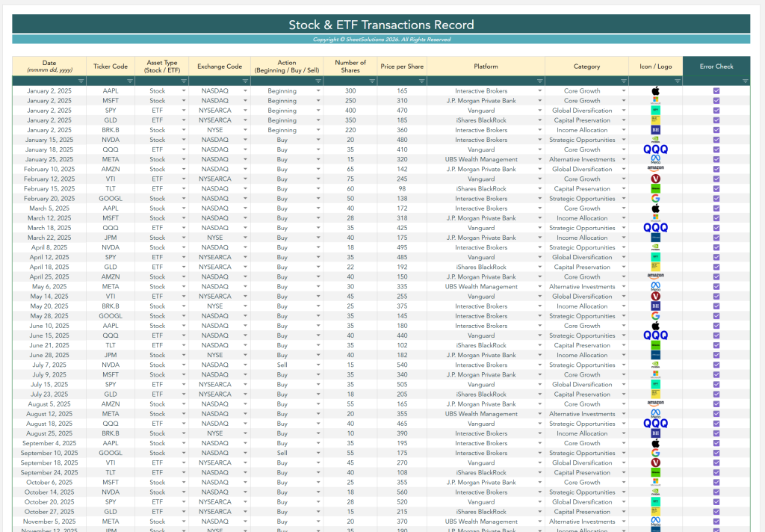
Task: Open the Price per Share filter icon
Action: pos(421,81)
